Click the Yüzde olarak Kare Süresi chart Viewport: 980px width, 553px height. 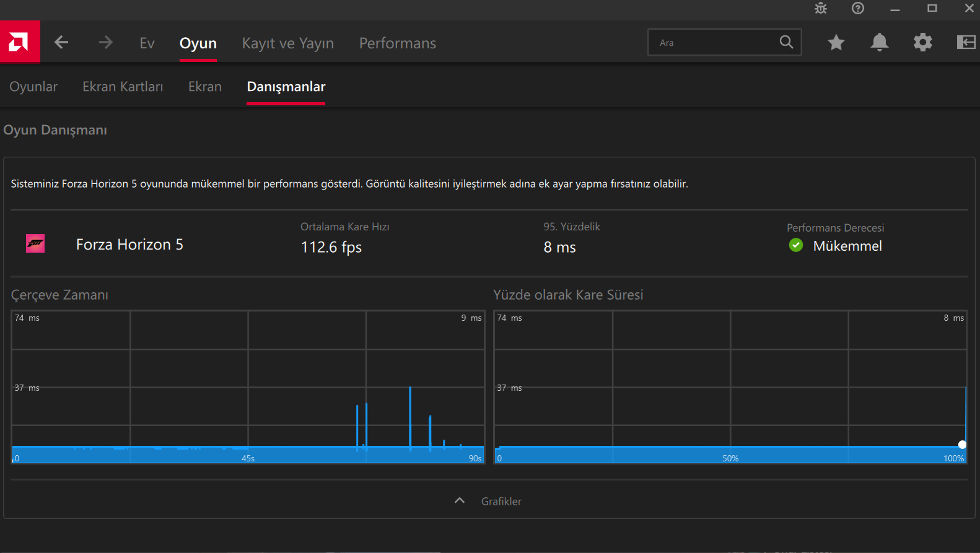730,387
